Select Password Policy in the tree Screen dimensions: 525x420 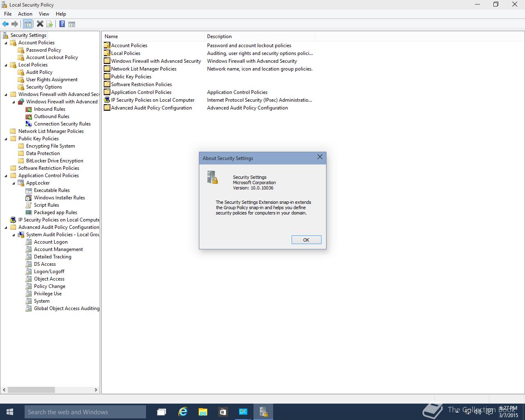coord(43,50)
